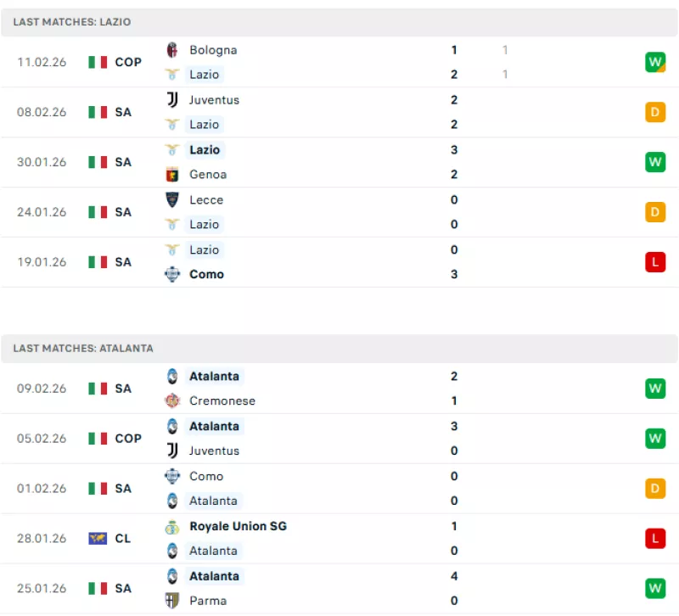Open the Atalanta vs Cremonese match row
The image size is (679, 616).
coord(339,389)
